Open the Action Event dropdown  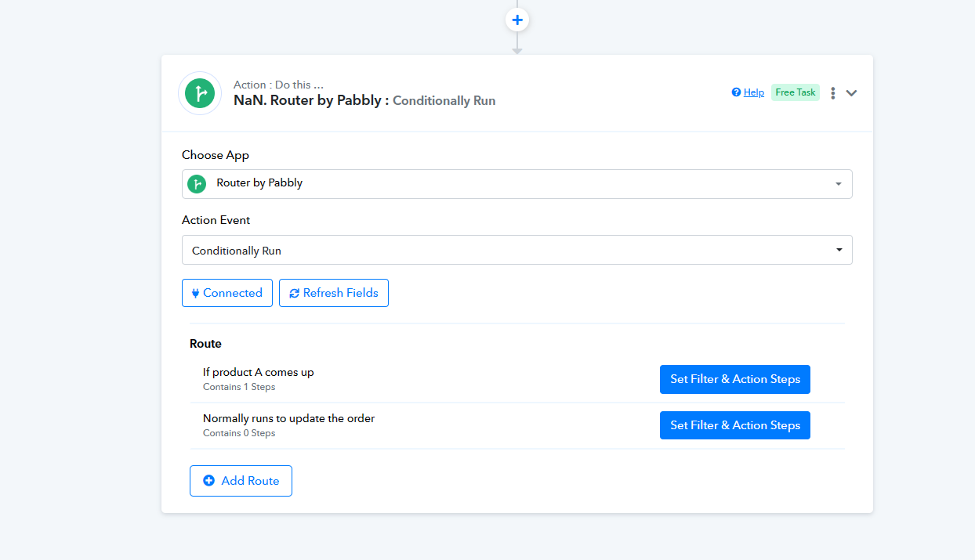tap(517, 251)
